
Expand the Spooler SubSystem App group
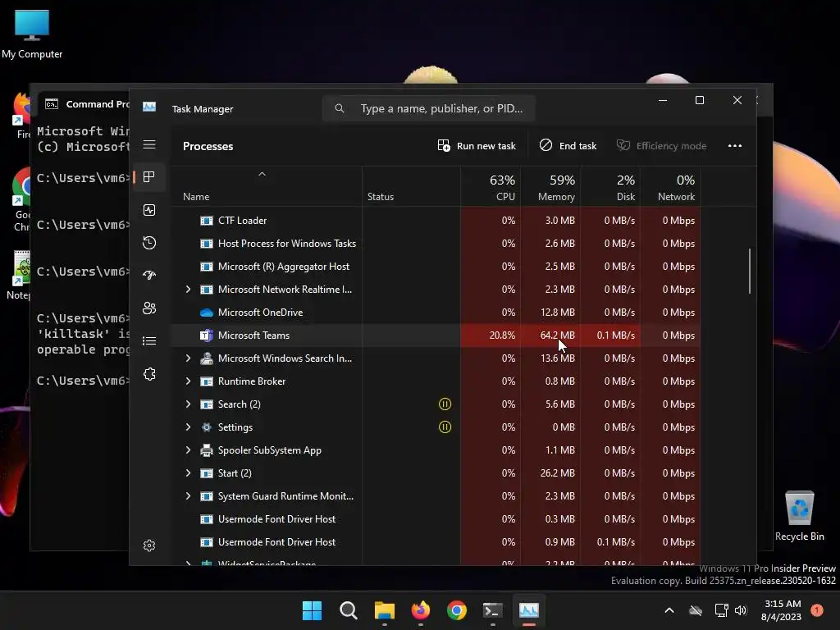188,450
